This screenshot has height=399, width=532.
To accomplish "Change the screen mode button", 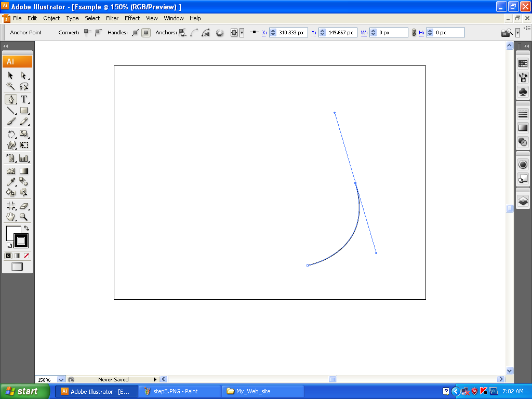I will pyautogui.click(x=17, y=267).
